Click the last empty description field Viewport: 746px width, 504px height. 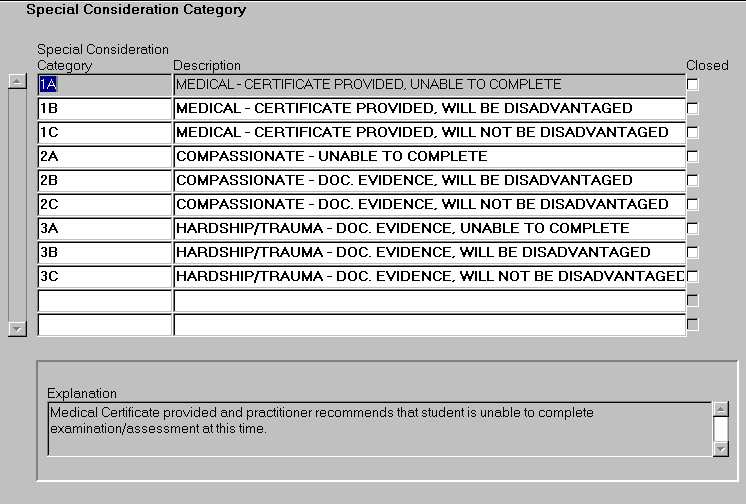[429, 325]
